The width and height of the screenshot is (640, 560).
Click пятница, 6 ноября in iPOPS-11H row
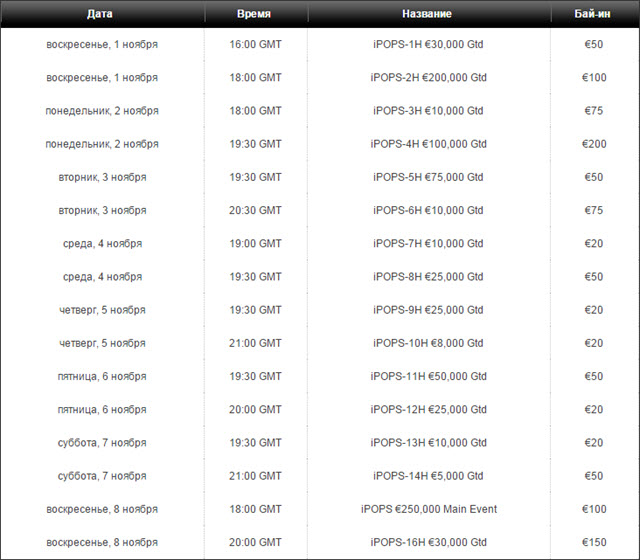coord(102,376)
